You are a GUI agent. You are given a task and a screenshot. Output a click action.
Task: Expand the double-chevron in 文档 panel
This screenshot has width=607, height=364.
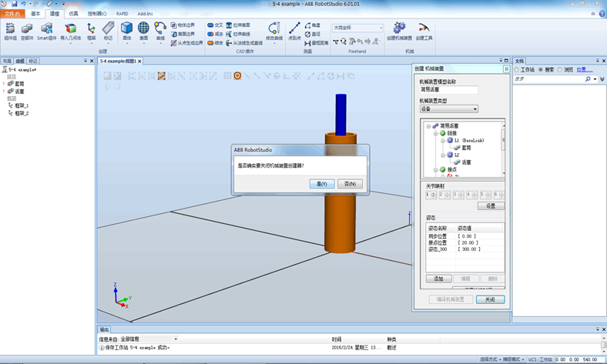click(x=602, y=79)
